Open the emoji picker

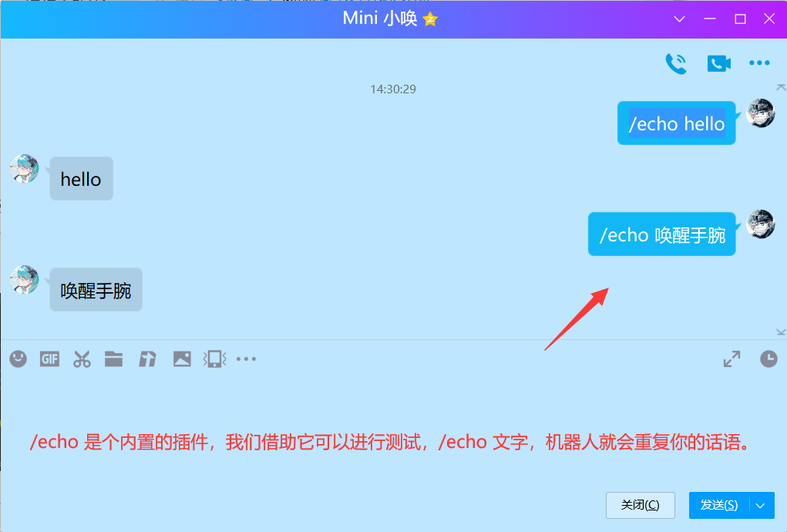pos(18,359)
